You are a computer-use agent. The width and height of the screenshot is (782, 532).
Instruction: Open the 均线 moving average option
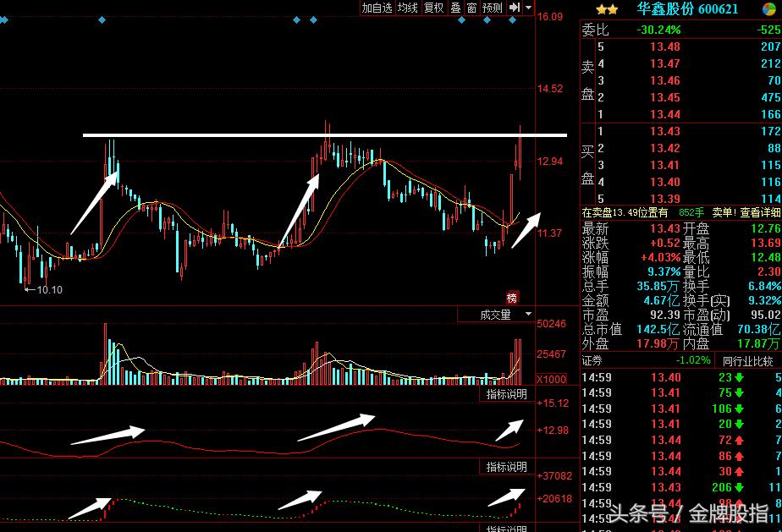click(407, 8)
